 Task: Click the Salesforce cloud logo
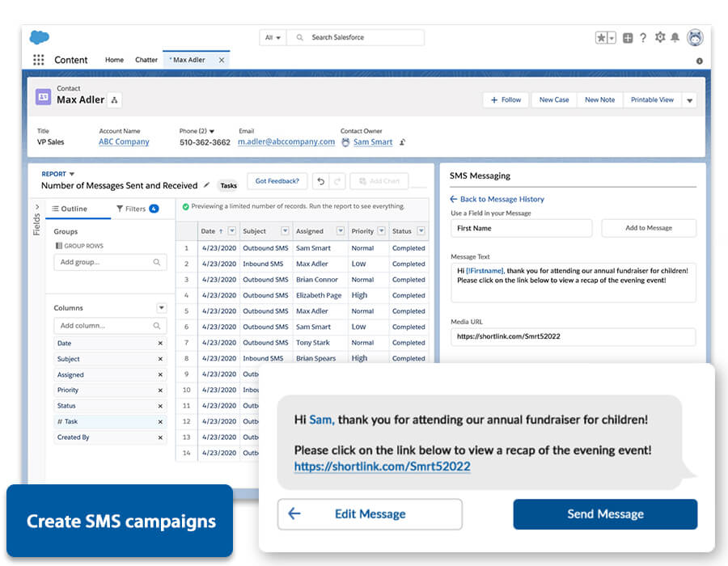pyautogui.click(x=40, y=37)
